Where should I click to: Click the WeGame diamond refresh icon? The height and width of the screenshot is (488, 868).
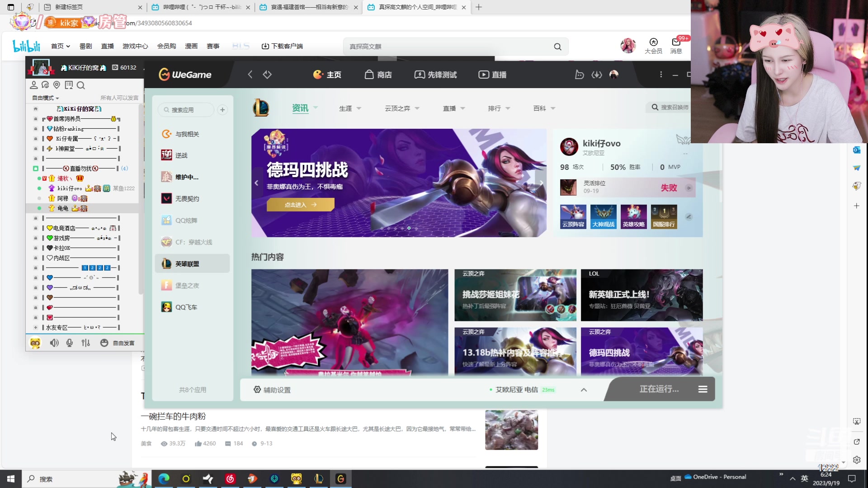267,74
